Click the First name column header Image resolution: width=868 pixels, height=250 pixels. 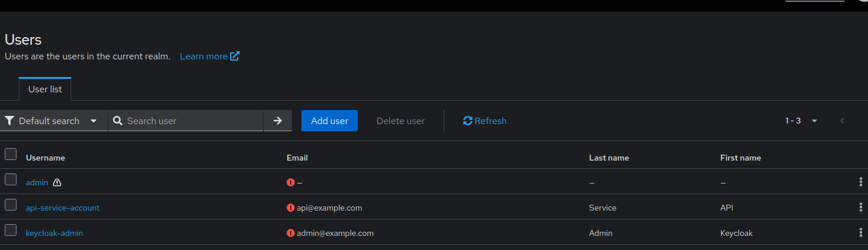click(740, 158)
